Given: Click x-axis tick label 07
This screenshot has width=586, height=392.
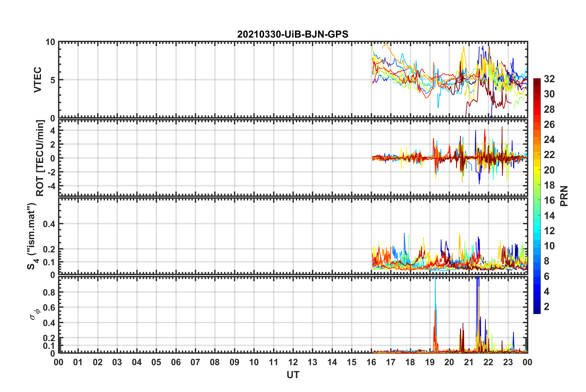Looking at the screenshot, I should 195,362.
